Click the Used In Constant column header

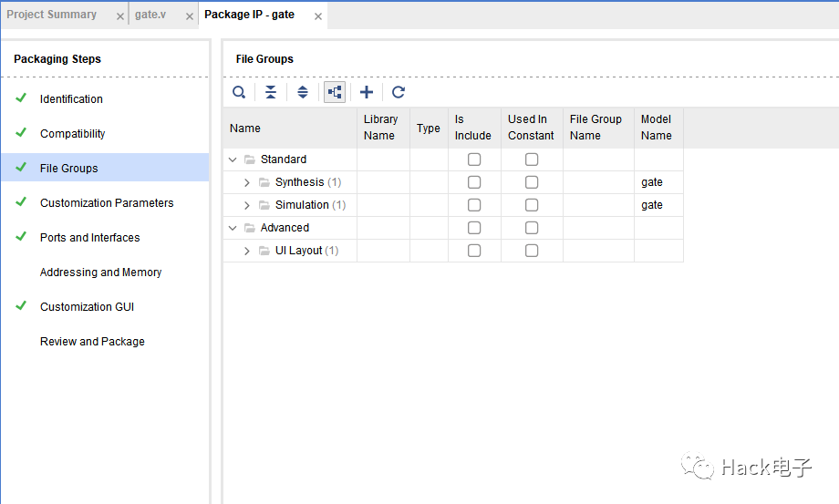coord(532,129)
